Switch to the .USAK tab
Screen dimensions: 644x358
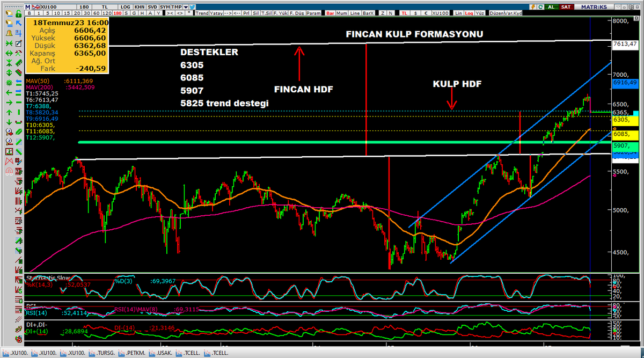coord(162,353)
